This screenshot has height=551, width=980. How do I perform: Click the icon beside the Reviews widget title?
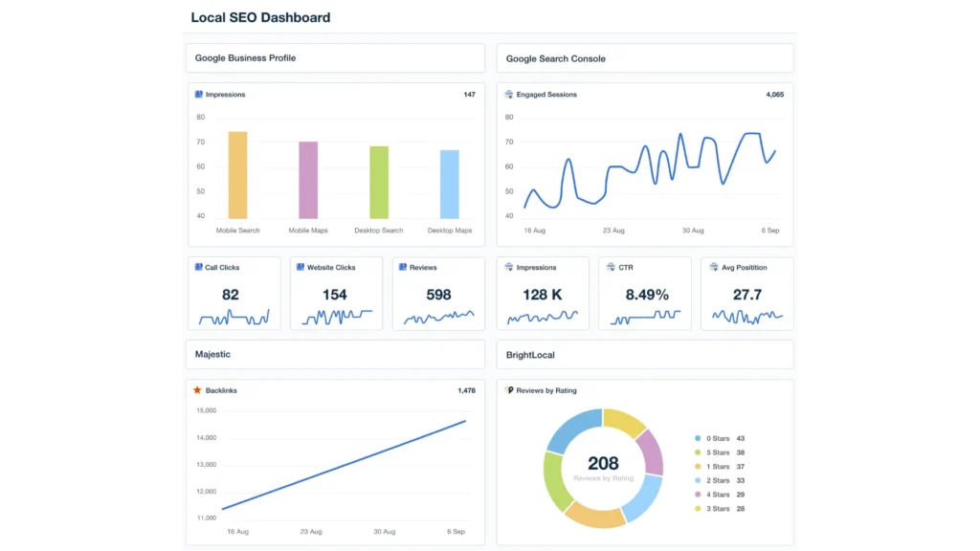click(403, 268)
